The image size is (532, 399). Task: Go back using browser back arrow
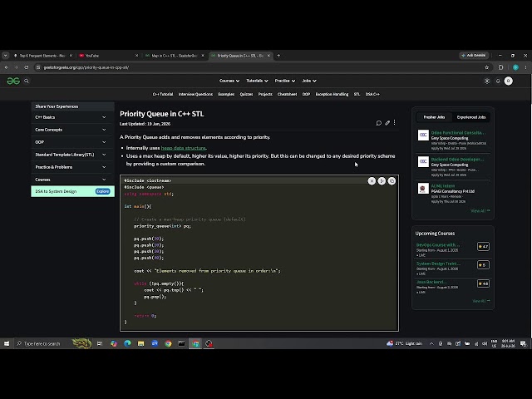coord(7,67)
